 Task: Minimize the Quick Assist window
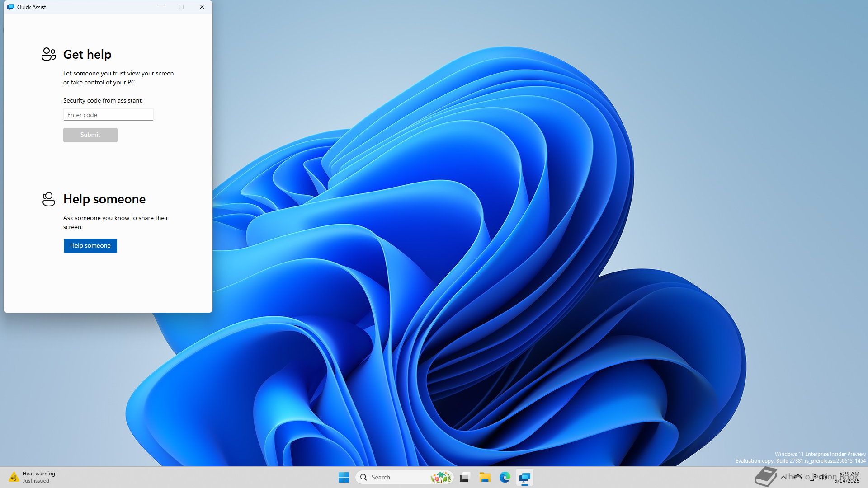pyautogui.click(x=161, y=7)
